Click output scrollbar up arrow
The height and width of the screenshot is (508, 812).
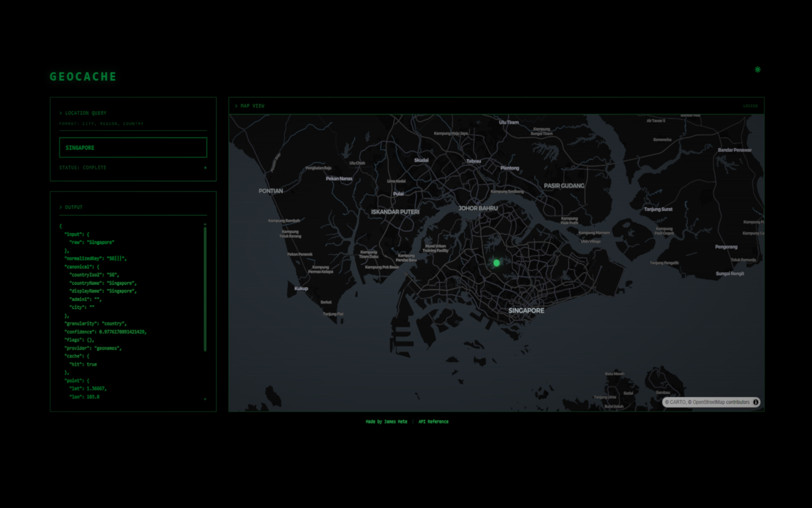tap(205, 224)
